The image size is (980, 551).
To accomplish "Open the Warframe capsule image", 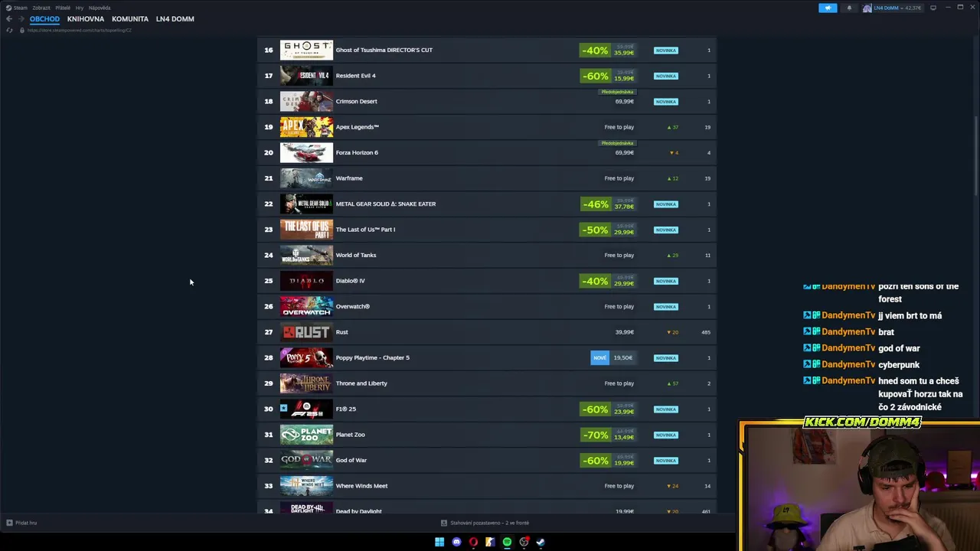I will [306, 178].
